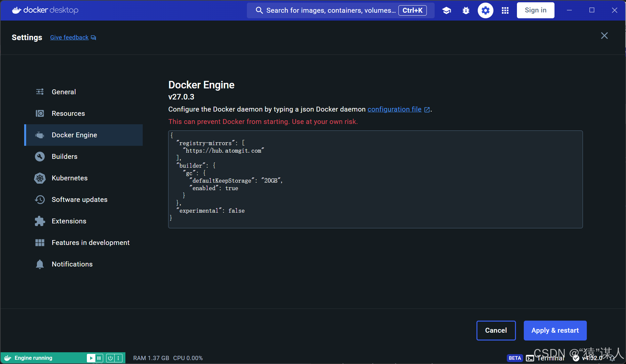626x364 pixels.
Task: Click the RAM 1.37 GB usage readout
Action: click(151, 358)
